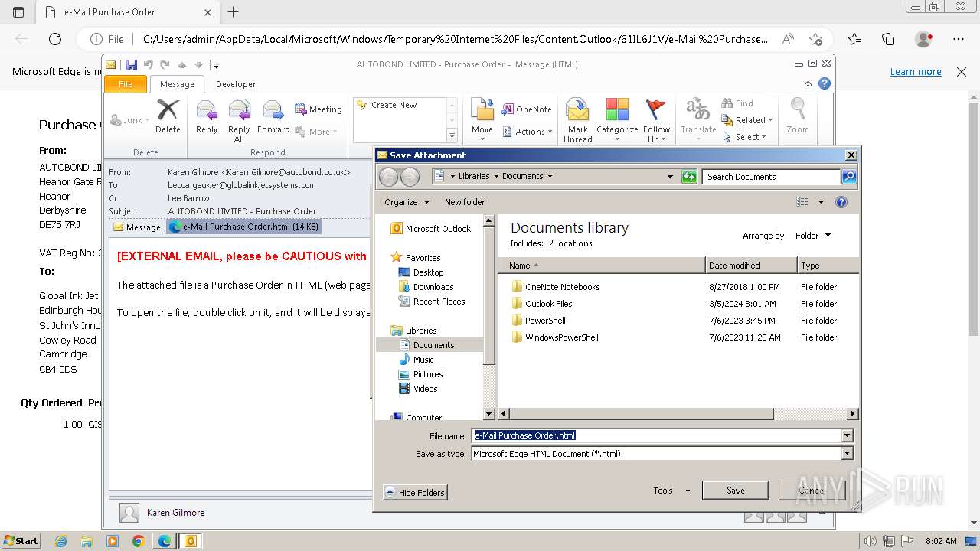Open the File tab in Outlook
This screenshot has height=551, width=980.
click(x=126, y=84)
